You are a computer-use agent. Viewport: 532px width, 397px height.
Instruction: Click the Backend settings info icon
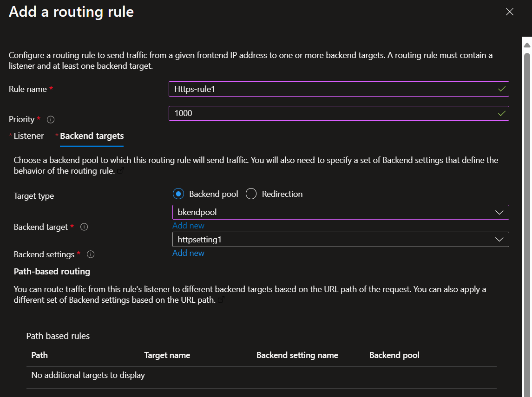[91, 254]
